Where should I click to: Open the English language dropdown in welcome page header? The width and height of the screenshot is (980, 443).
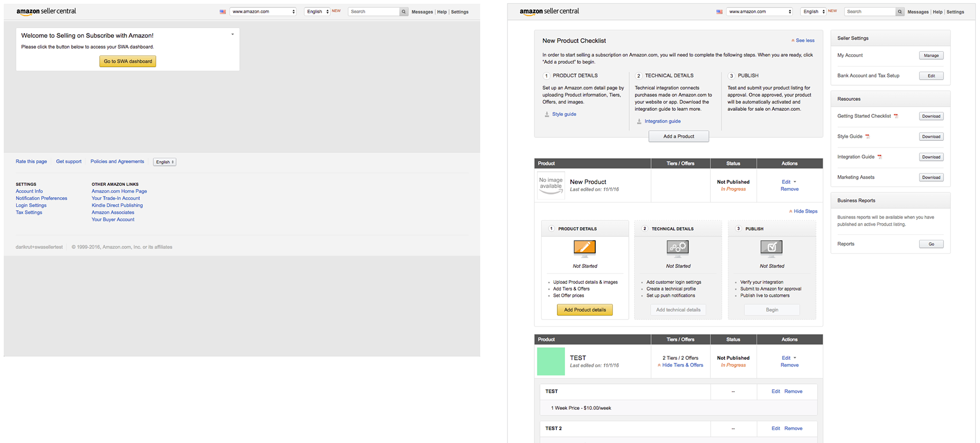tap(317, 12)
